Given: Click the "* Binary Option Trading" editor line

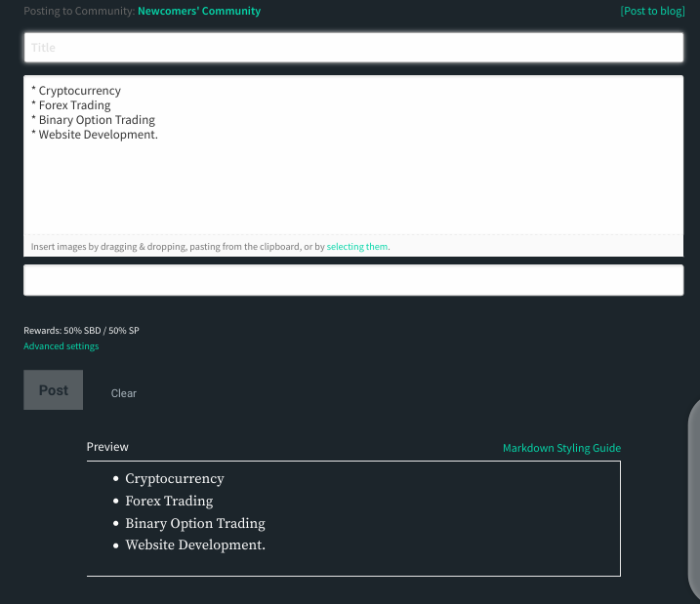Looking at the screenshot, I should tap(94, 120).
